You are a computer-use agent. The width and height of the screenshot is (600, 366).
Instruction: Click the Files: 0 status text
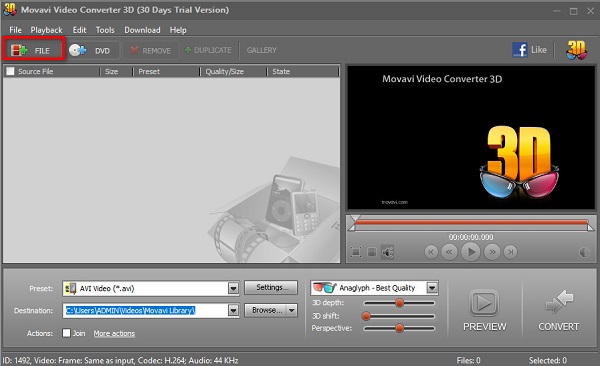click(x=468, y=360)
